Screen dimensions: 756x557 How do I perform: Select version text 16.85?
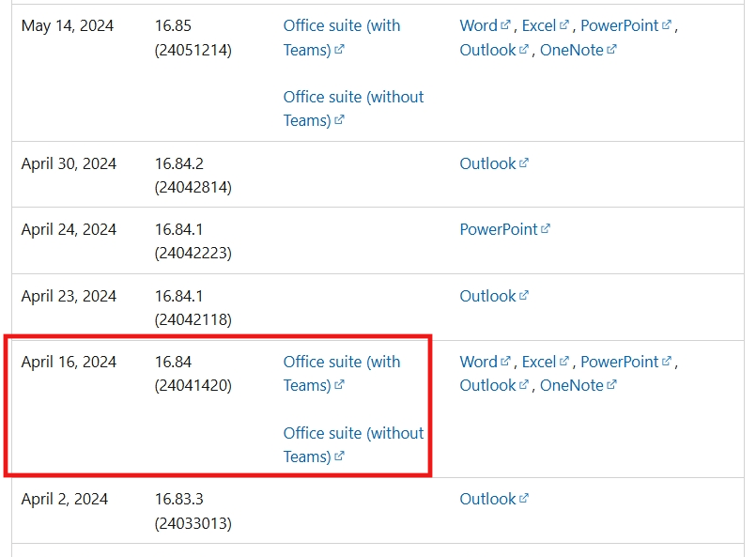173,25
